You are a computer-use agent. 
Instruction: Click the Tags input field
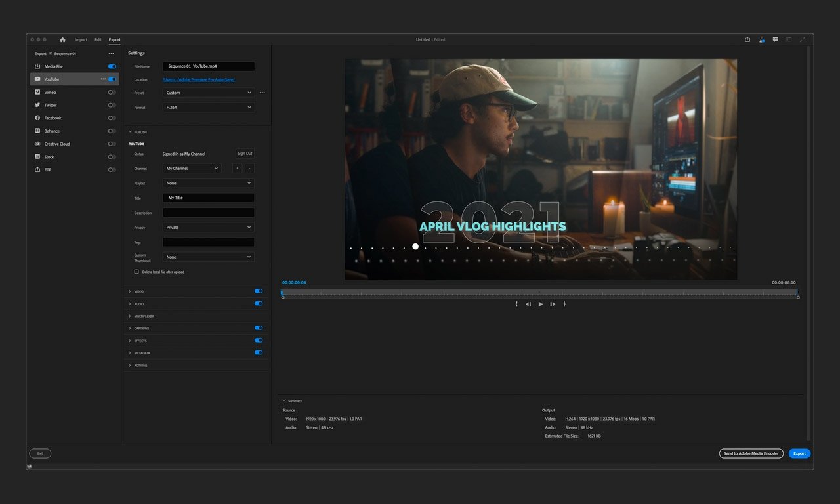tap(209, 242)
